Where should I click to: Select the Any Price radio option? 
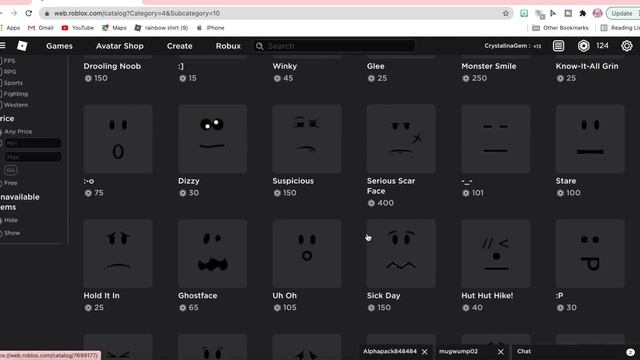(1, 132)
